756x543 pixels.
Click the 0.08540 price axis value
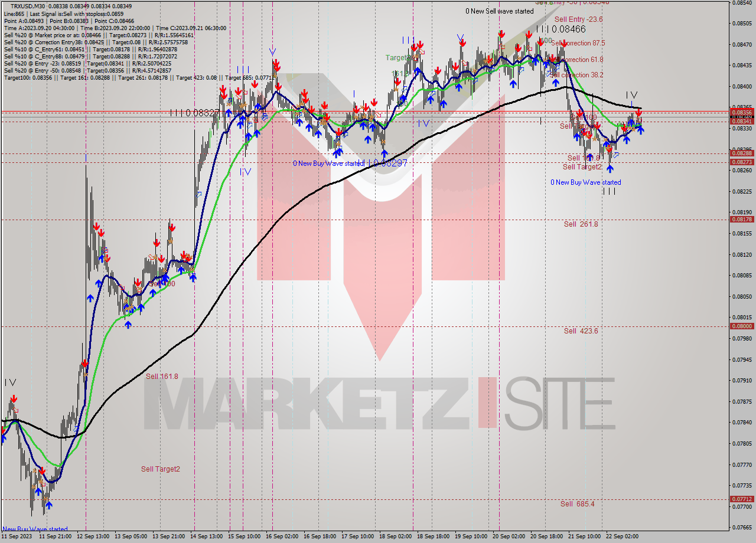coord(742,2)
